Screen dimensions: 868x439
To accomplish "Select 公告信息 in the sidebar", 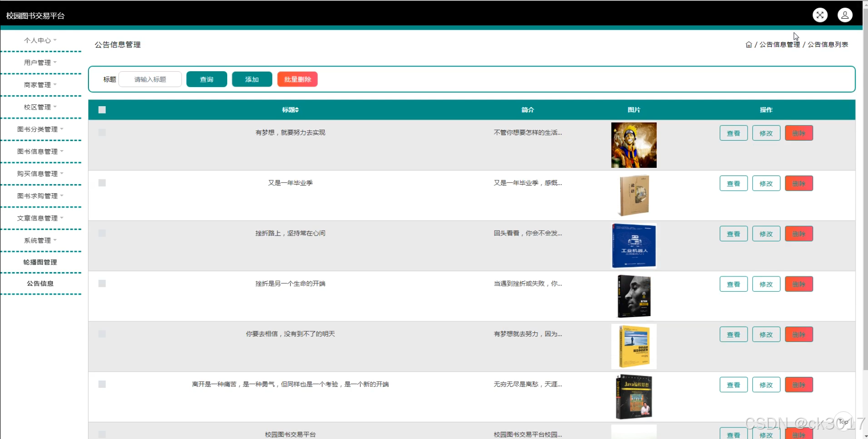I will [41, 283].
